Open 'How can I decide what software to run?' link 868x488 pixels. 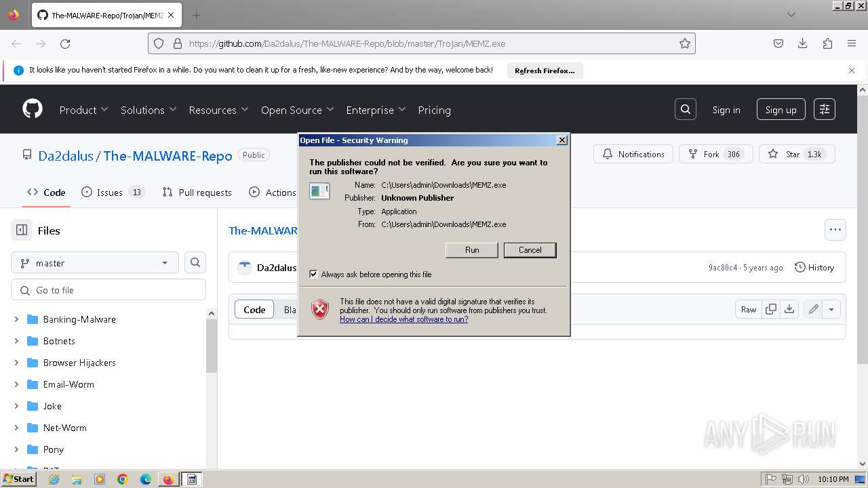click(x=403, y=319)
